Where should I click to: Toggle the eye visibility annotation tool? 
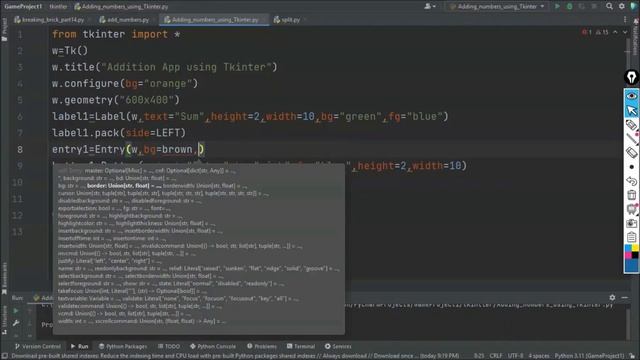(x=631, y=96)
